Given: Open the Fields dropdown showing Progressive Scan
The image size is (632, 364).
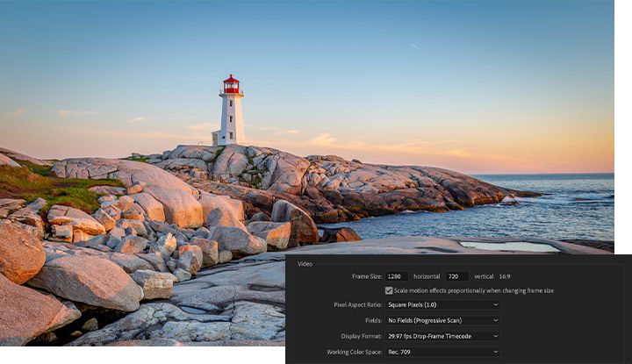Looking at the screenshot, I should pos(442,321).
